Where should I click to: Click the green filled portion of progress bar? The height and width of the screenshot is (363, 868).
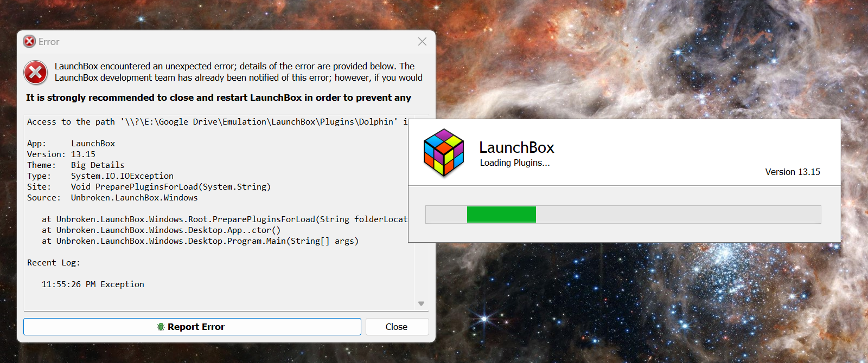coord(501,215)
